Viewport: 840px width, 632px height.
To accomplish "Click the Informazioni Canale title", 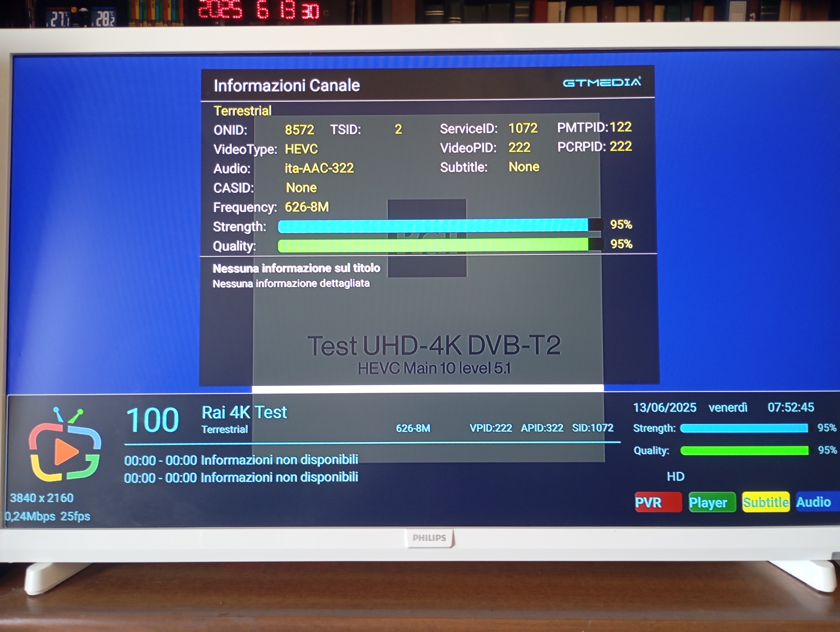I will coord(287,85).
